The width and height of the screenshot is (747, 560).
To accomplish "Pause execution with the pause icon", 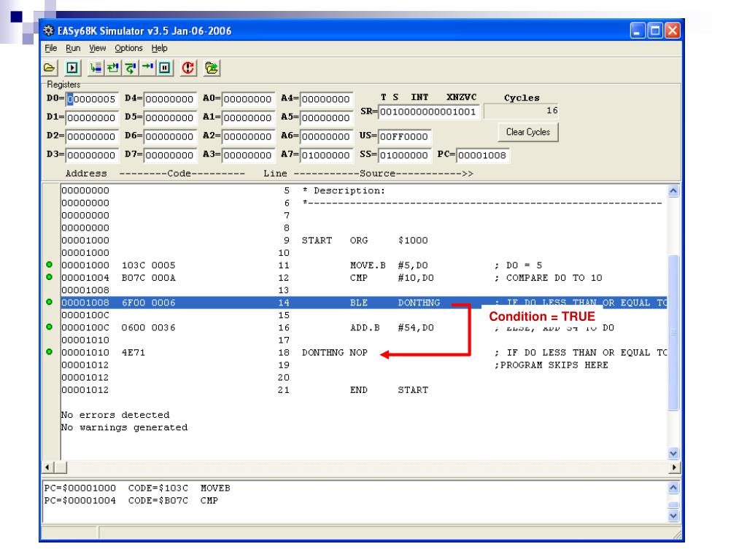I will point(165,68).
